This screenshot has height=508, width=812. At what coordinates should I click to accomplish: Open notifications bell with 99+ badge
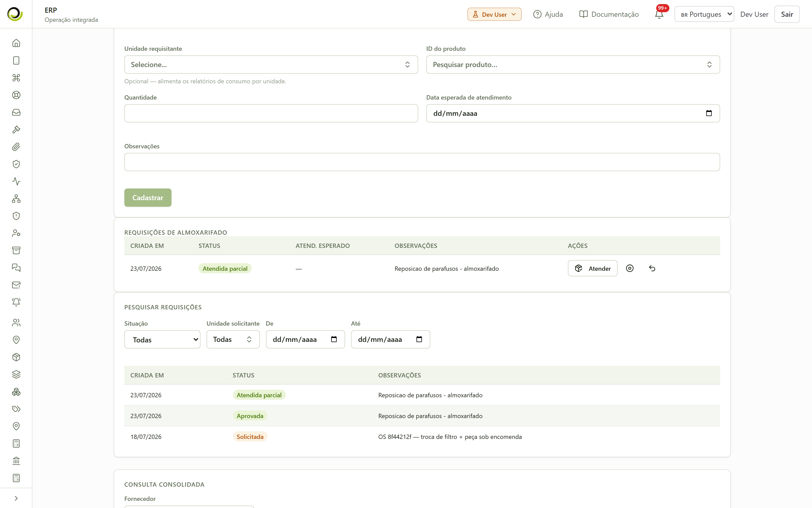[659, 14]
